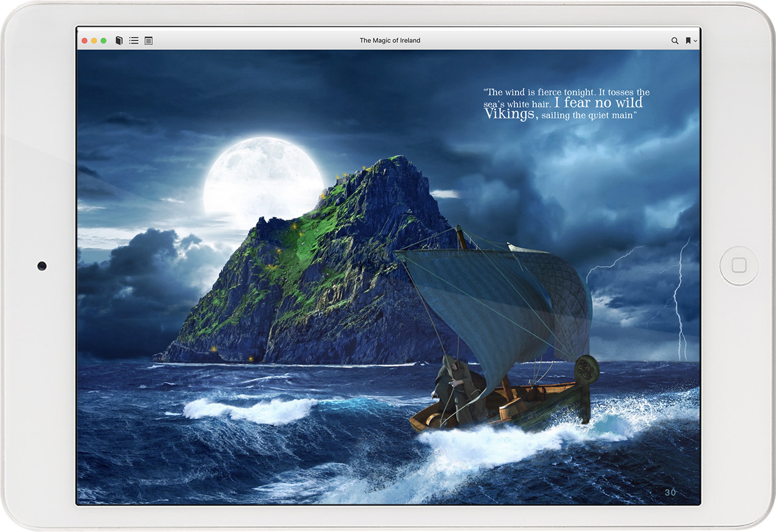Click the page number 30
776x532 pixels.
point(670,492)
